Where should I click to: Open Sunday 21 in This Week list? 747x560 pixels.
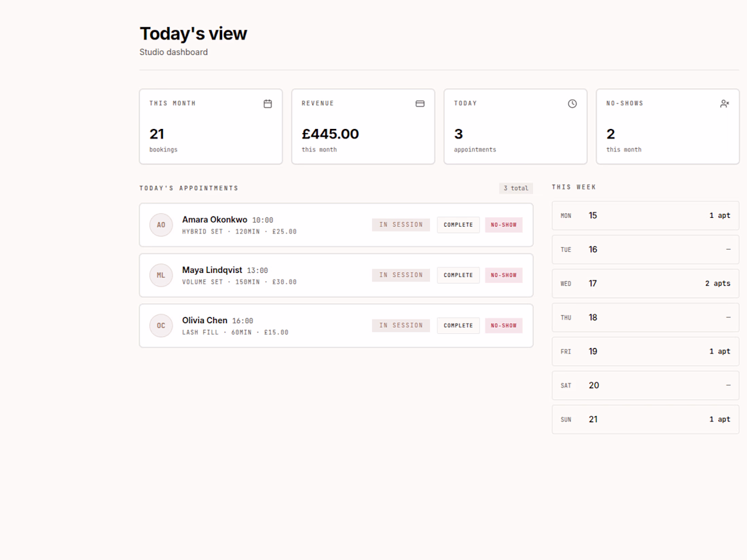coord(646,419)
